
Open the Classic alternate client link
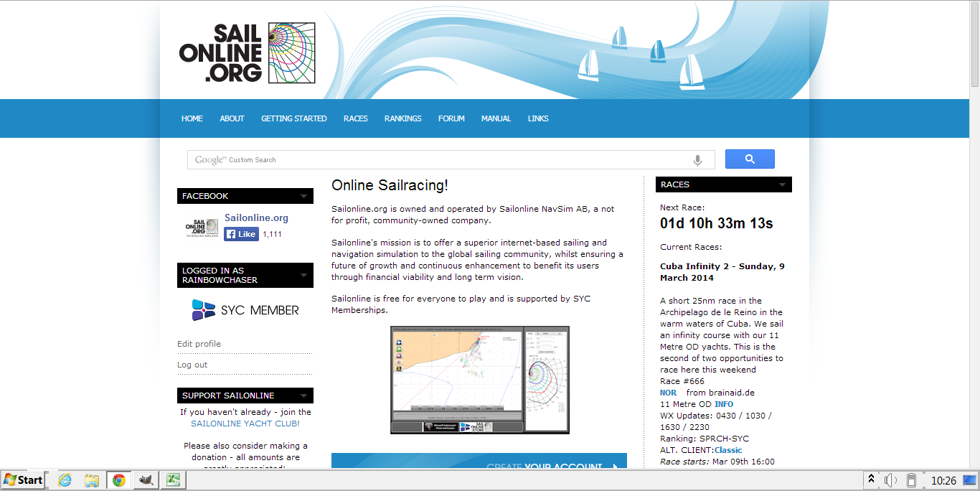728,450
